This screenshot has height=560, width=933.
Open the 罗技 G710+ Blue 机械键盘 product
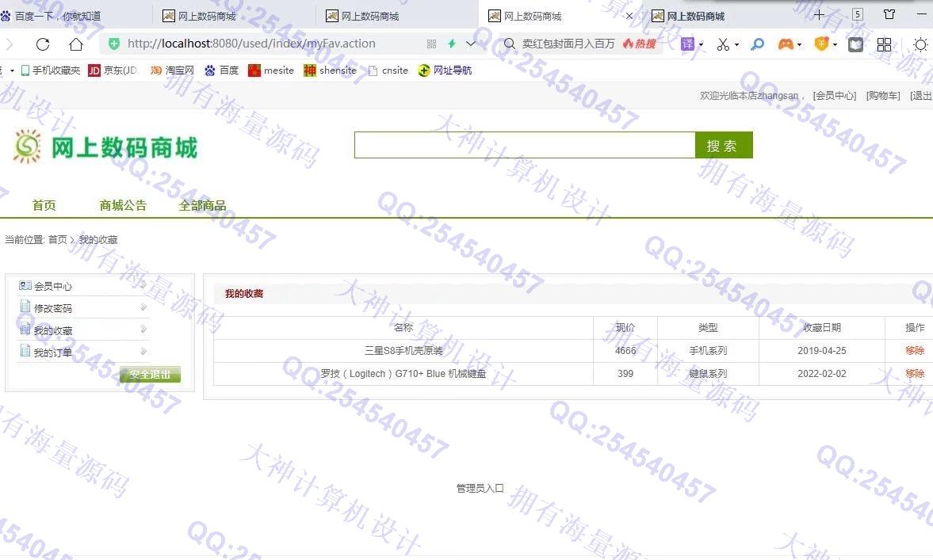tap(403, 374)
